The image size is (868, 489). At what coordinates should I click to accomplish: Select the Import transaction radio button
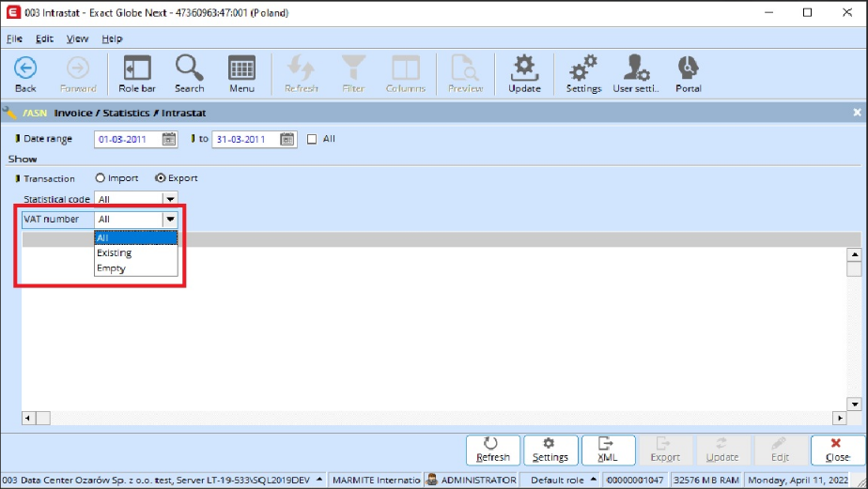point(101,178)
